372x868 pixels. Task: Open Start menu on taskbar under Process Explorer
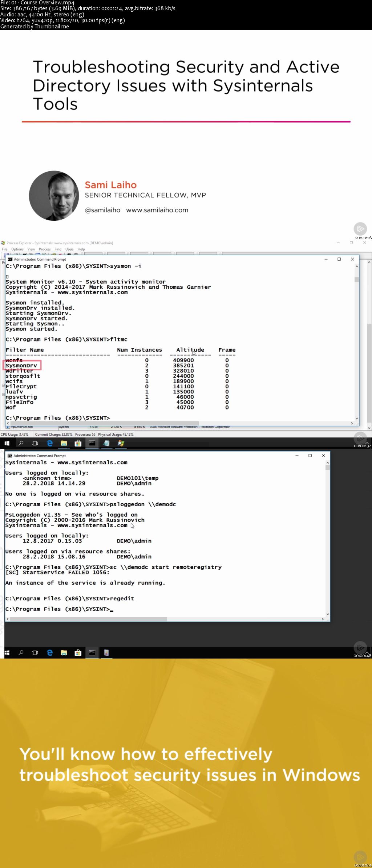7,443
